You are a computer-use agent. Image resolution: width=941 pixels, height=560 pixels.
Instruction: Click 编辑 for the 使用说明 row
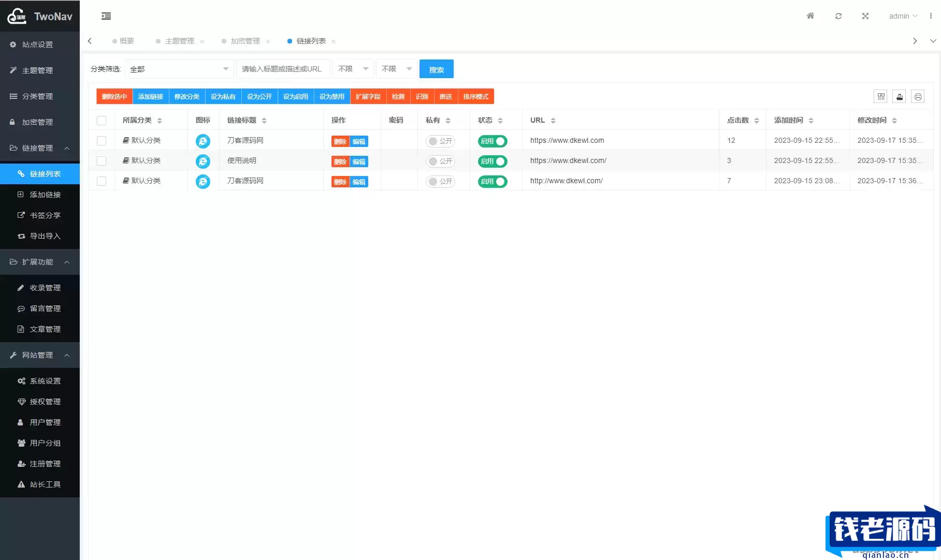[x=359, y=161]
